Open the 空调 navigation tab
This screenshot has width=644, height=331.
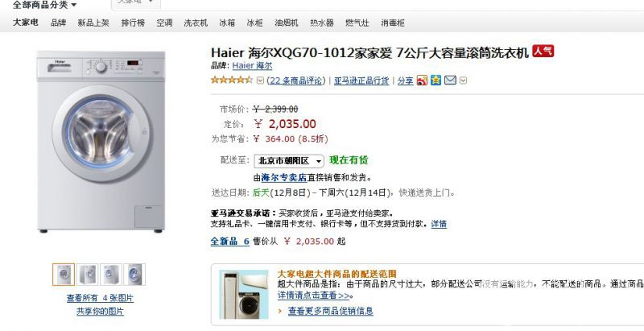tap(164, 23)
